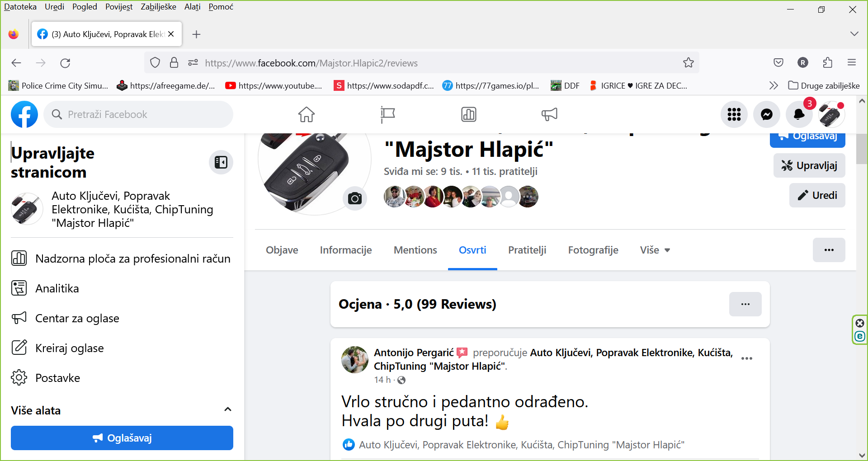The image size is (868, 461).
Task: Open Druge zabilješke bookmarks folder
Action: pyautogui.click(x=824, y=85)
